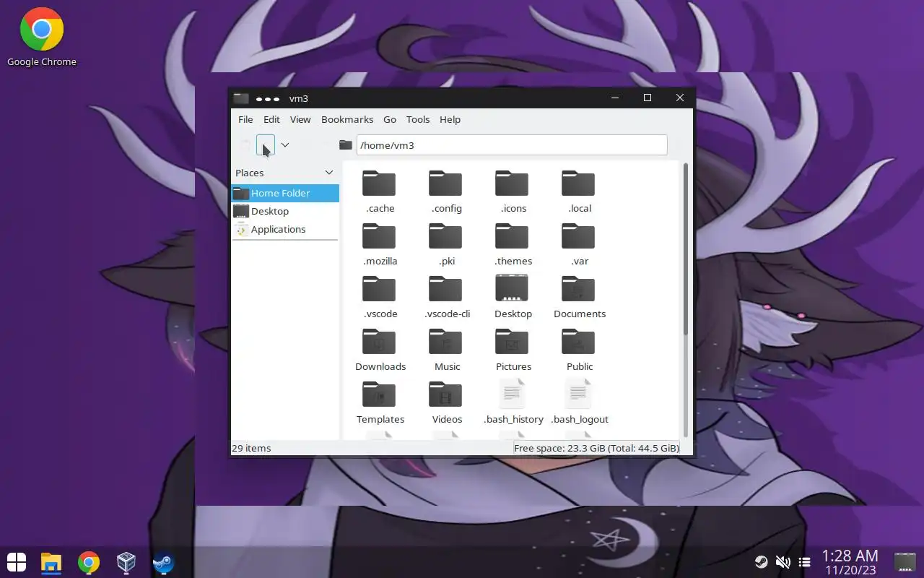Viewport: 924px width, 578px height.
Task: Expand the Places side pane dropdown
Action: [x=328, y=173]
